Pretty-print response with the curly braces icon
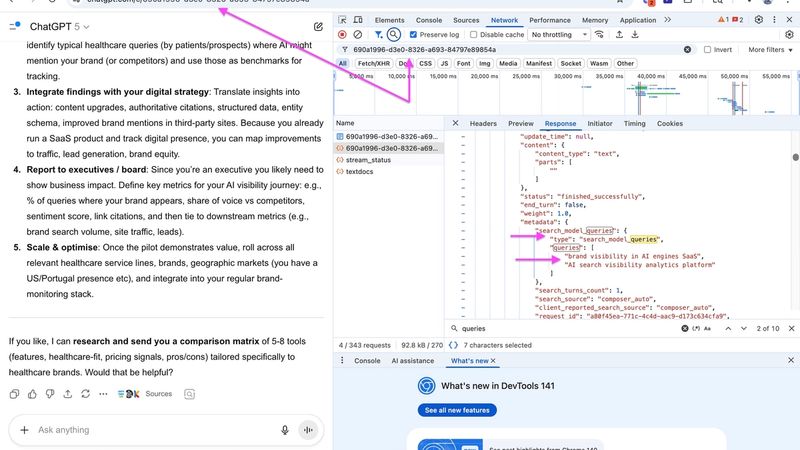Image resolution: width=800 pixels, height=450 pixels. 453,345
